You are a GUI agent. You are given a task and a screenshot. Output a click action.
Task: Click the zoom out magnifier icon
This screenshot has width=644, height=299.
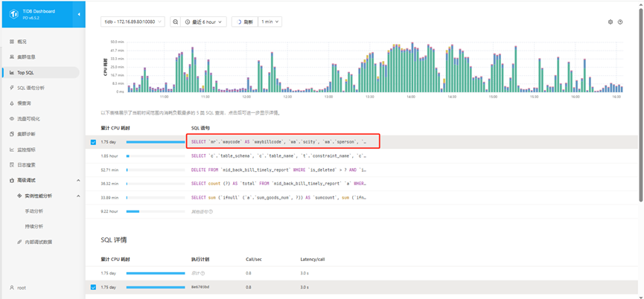176,22
